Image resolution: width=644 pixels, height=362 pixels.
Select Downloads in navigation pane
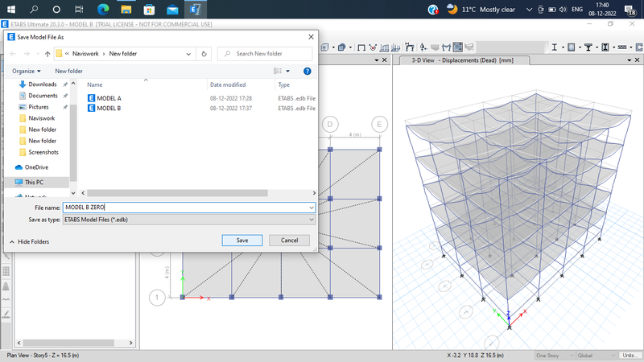pyautogui.click(x=43, y=84)
